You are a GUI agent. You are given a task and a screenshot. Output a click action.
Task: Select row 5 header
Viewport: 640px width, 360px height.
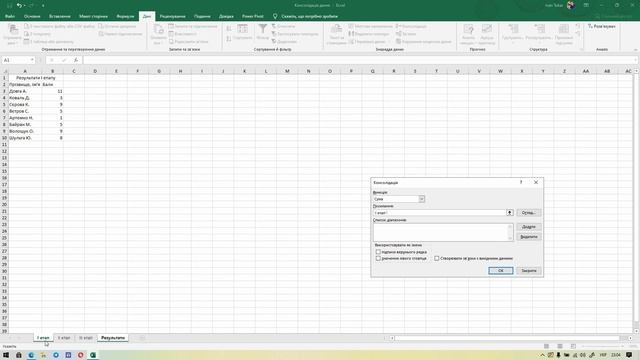(4, 104)
